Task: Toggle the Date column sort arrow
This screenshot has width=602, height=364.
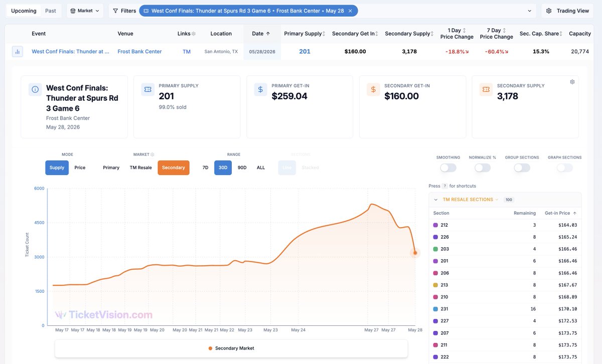Action: coord(268,34)
